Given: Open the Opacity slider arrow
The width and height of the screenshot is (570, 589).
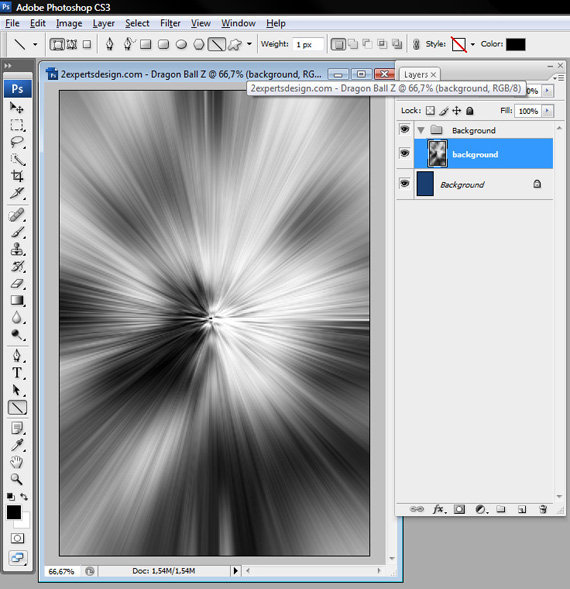Looking at the screenshot, I should tap(547, 91).
